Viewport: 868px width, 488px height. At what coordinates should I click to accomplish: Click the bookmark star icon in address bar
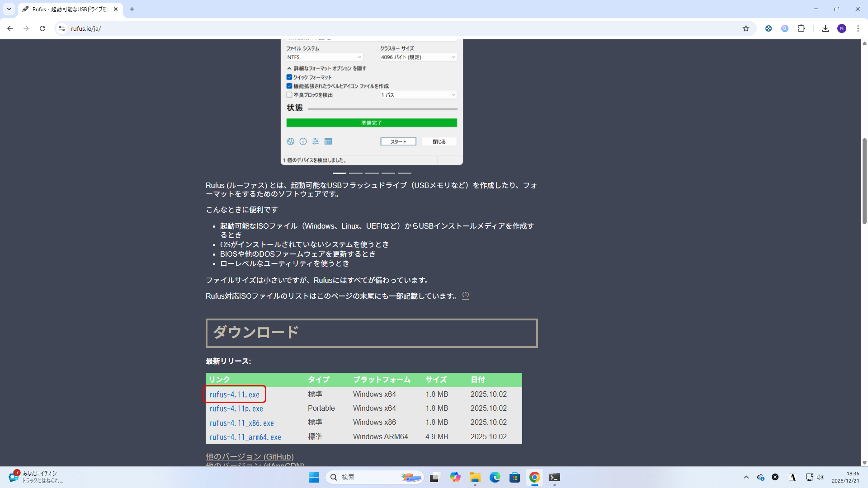pos(746,28)
